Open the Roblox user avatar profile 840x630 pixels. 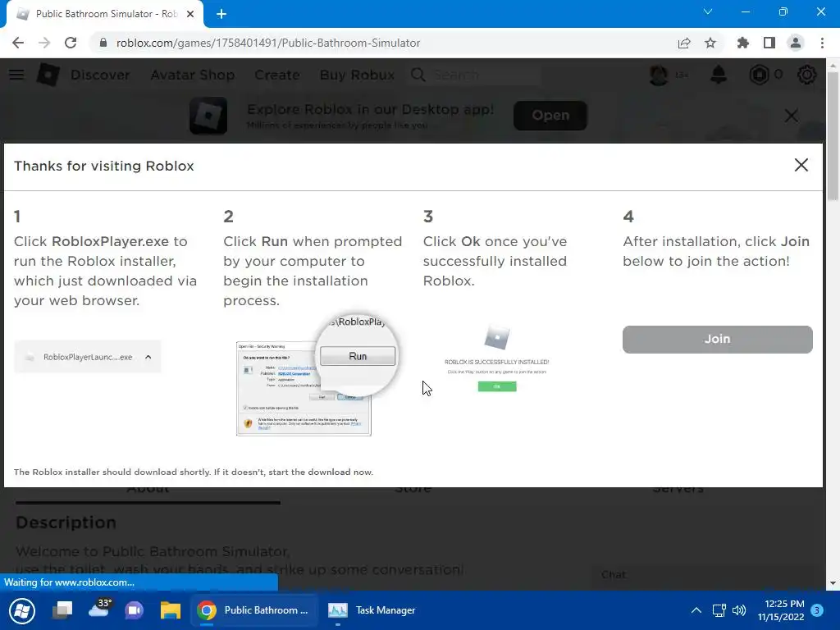click(x=659, y=75)
